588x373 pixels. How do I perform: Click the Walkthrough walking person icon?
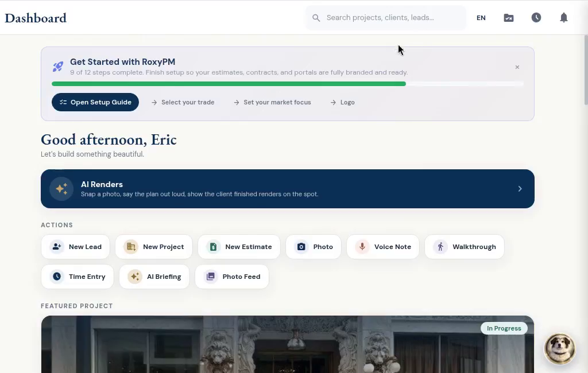(x=440, y=247)
